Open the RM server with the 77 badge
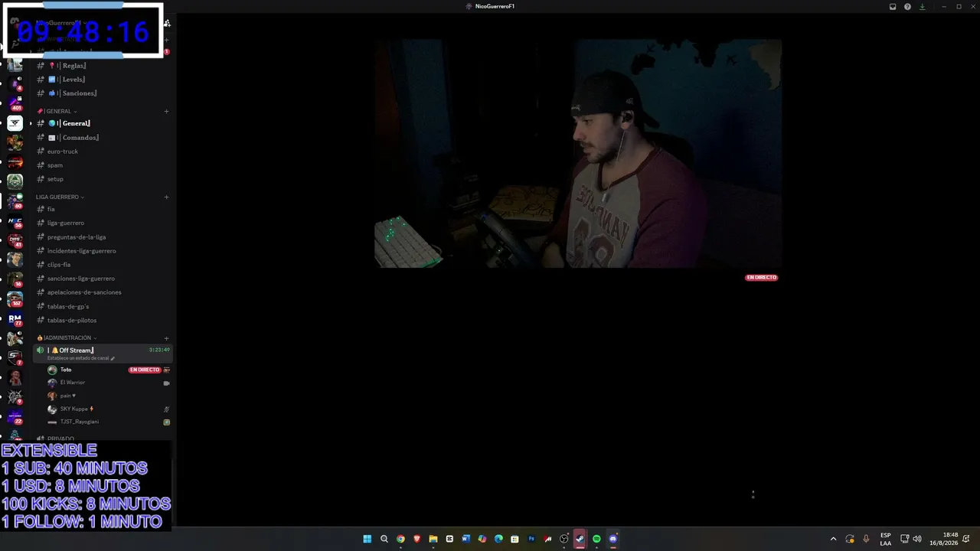 (x=15, y=319)
